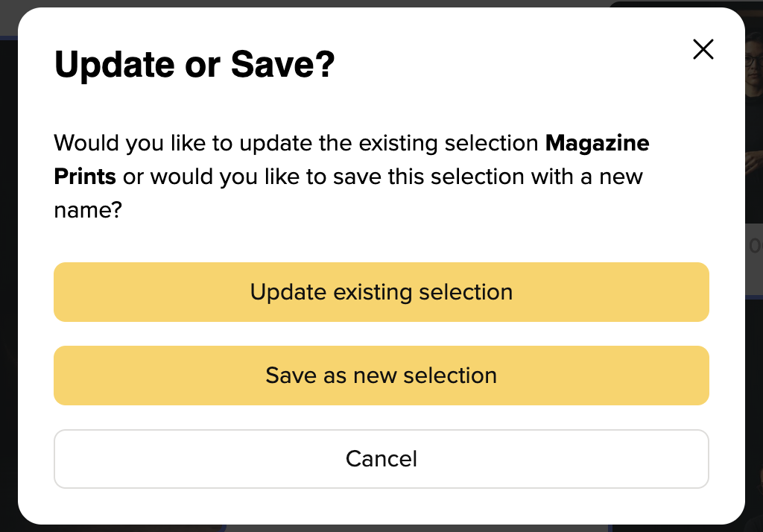Image resolution: width=763 pixels, height=532 pixels.
Task: Click the word "name?" ending the message
Action: coord(88,211)
